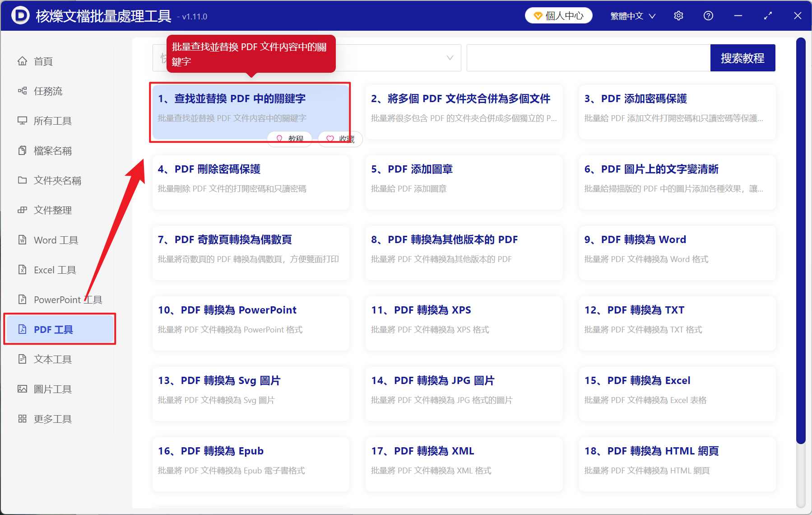Open the 首頁 home page from the sidebar
The width and height of the screenshot is (812, 515).
click(42, 61)
